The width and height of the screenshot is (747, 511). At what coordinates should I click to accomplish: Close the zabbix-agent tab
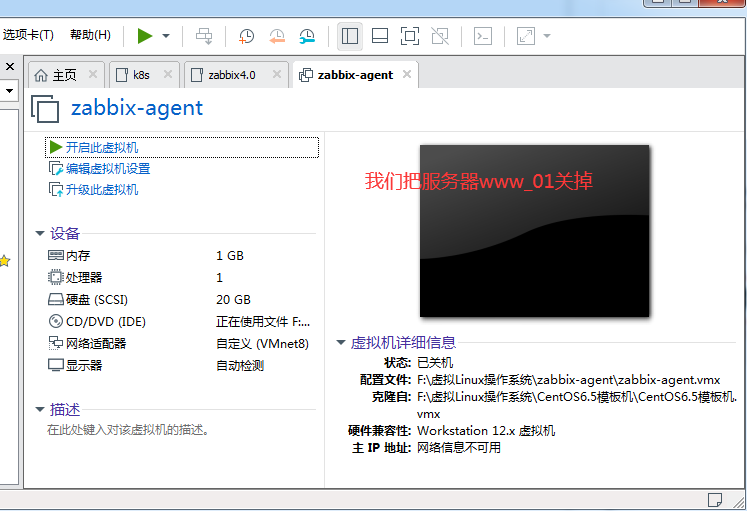point(407,74)
